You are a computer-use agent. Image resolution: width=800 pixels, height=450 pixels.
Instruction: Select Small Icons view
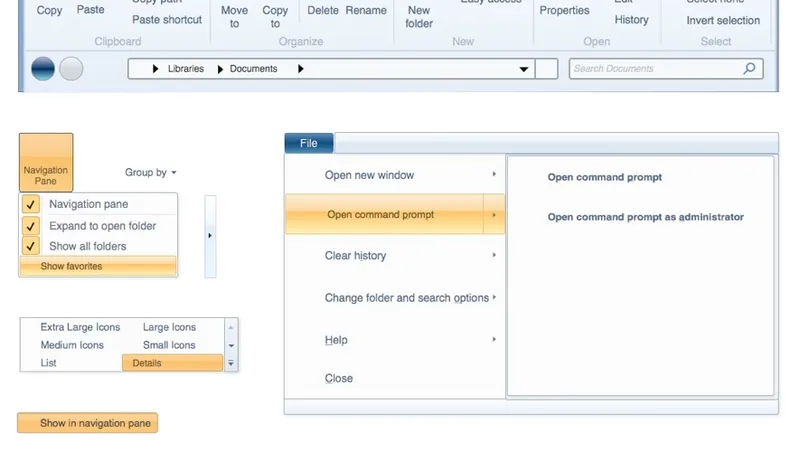click(x=169, y=345)
